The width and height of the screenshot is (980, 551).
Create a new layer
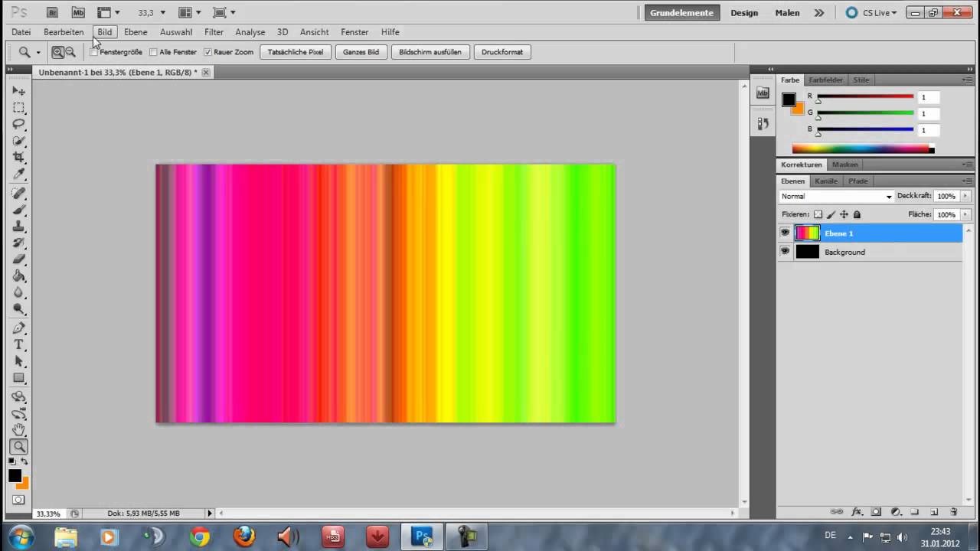click(934, 512)
